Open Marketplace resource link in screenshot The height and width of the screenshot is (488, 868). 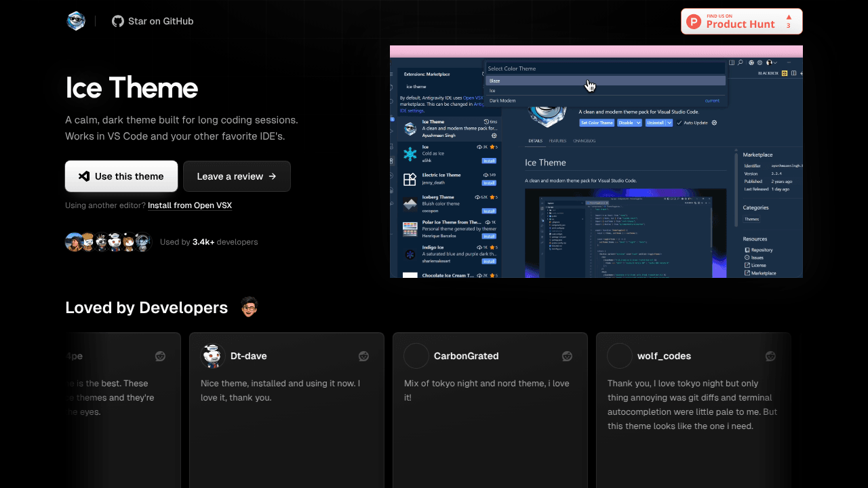tap(759, 273)
